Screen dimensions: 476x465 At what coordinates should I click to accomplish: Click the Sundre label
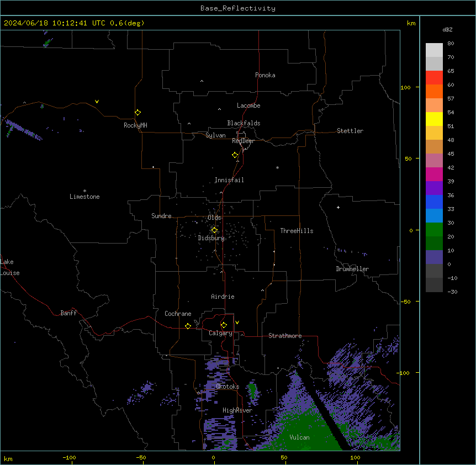pyautogui.click(x=161, y=216)
